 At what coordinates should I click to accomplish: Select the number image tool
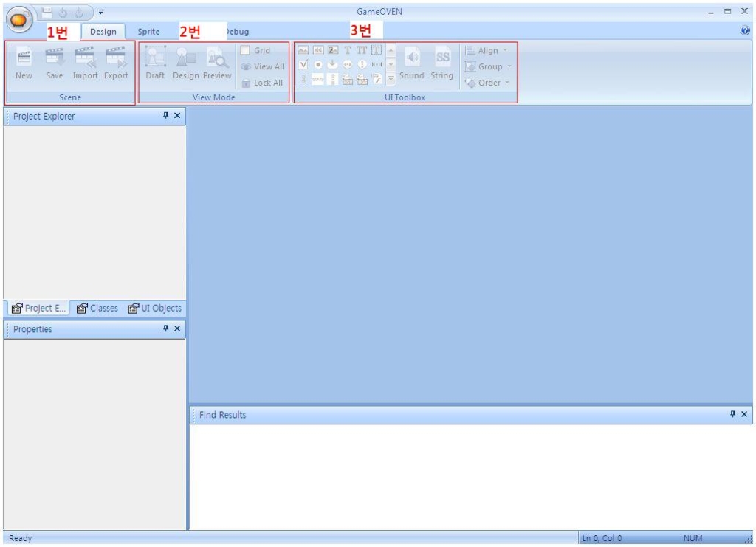pos(333,50)
